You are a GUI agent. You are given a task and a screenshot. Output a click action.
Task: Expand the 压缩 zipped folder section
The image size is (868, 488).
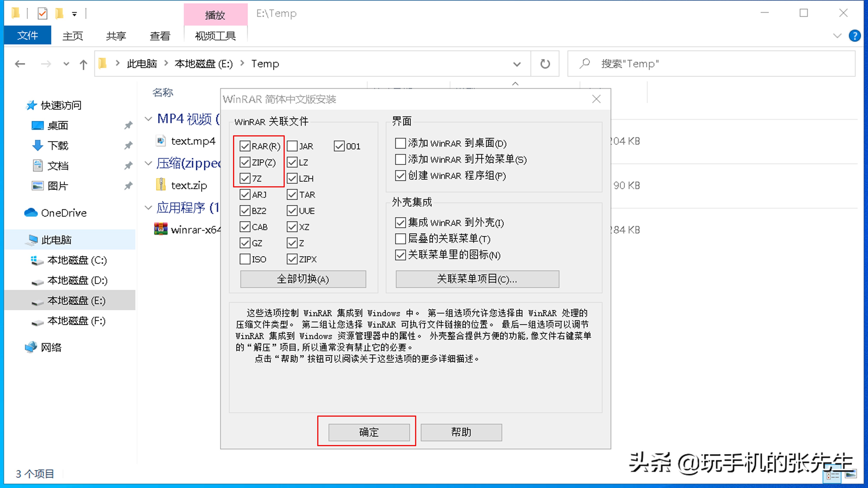coord(148,163)
